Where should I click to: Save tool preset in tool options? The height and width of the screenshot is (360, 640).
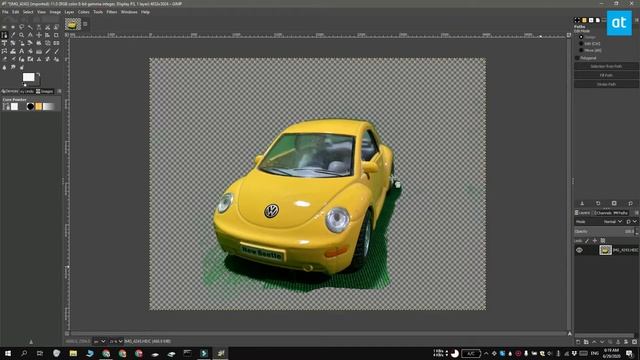582,203
